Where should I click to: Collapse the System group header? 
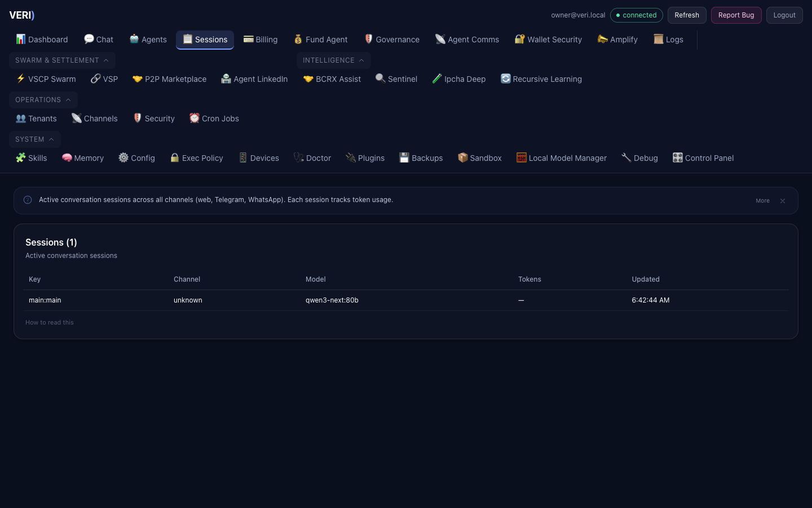click(x=34, y=139)
